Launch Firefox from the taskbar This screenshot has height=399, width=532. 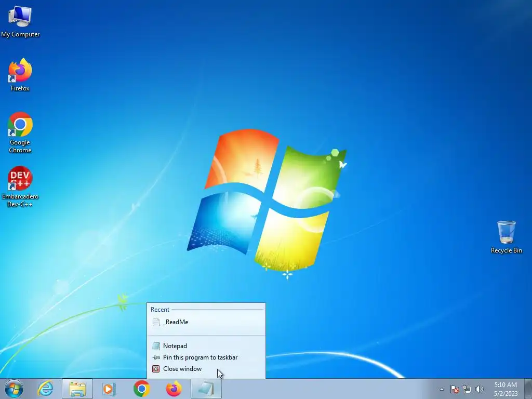(x=174, y=389)
